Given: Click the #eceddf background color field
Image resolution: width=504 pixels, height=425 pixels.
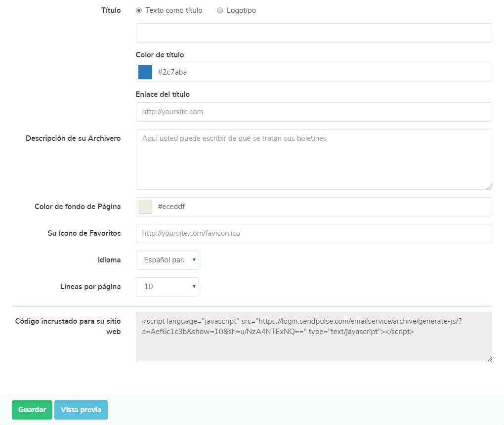Looking at the screenshot, I should 321,207.
